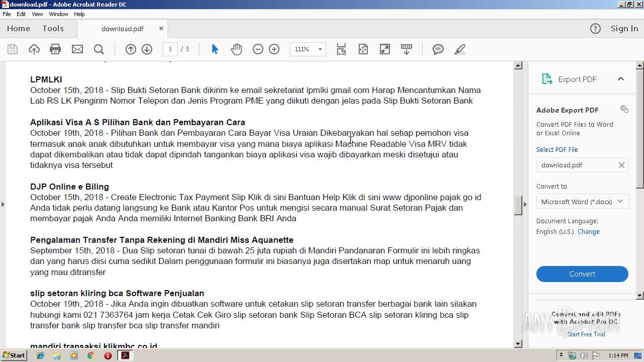Click the 'DJP Online e Biling' heading
644x362 pixels.
pos(69,187)
